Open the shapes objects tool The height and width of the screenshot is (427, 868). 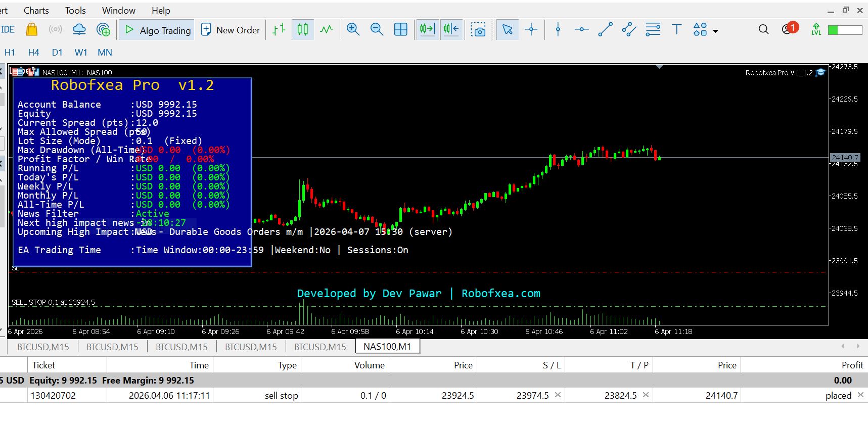700,30
